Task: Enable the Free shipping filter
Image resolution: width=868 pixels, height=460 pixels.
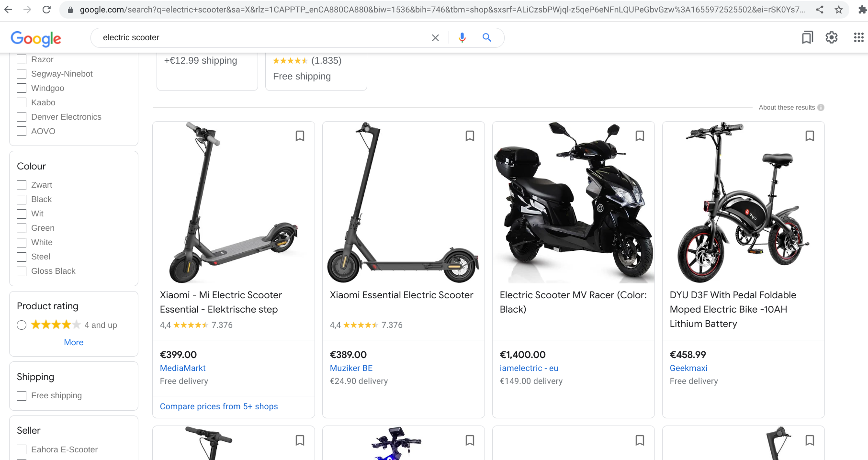Action: (x=22, y=396)
